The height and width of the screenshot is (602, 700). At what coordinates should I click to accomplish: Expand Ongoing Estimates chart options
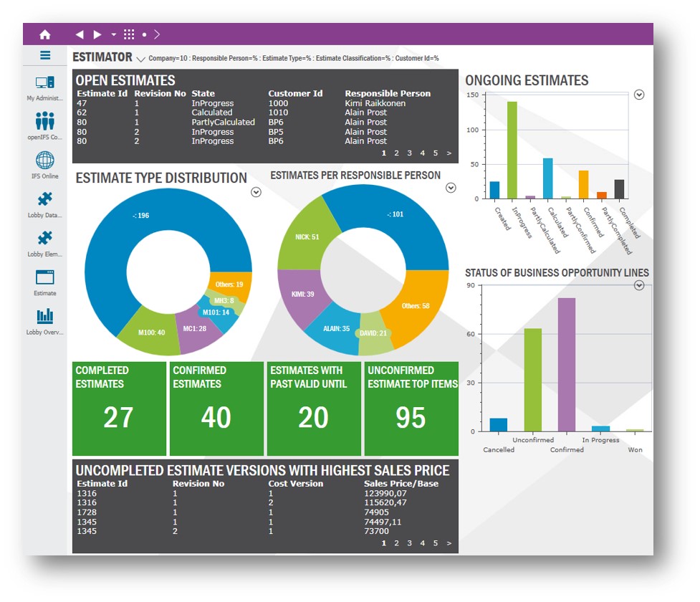tap(639, 95)
